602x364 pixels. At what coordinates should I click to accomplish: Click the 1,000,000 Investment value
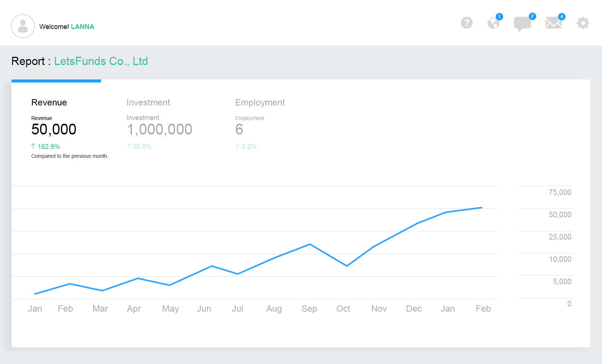click(x=159, y=130)
